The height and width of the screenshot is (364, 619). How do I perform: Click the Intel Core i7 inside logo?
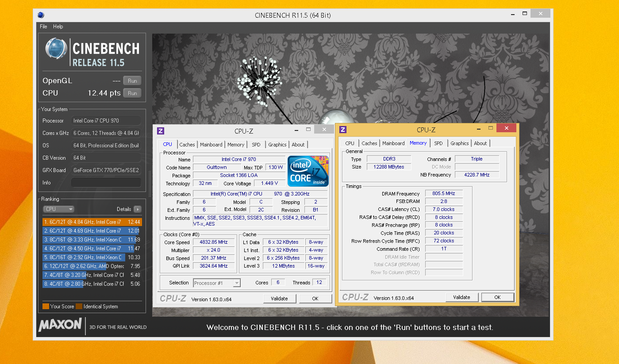point(308,171)
